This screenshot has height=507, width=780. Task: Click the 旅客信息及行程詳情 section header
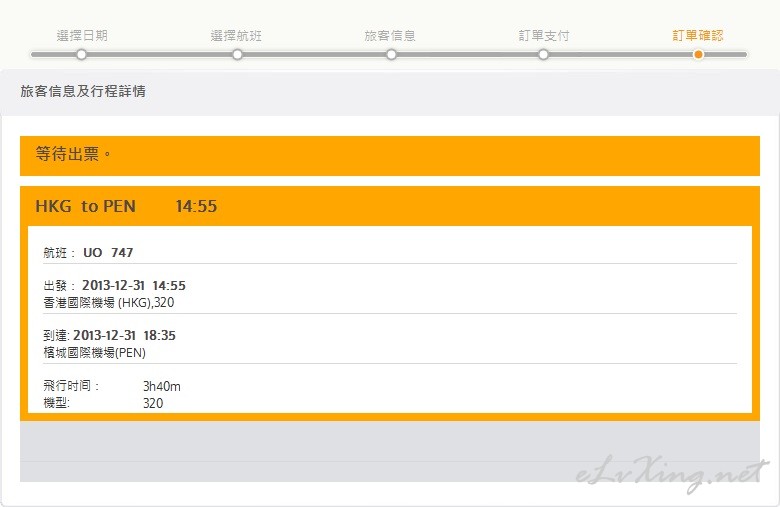(83, 92)
